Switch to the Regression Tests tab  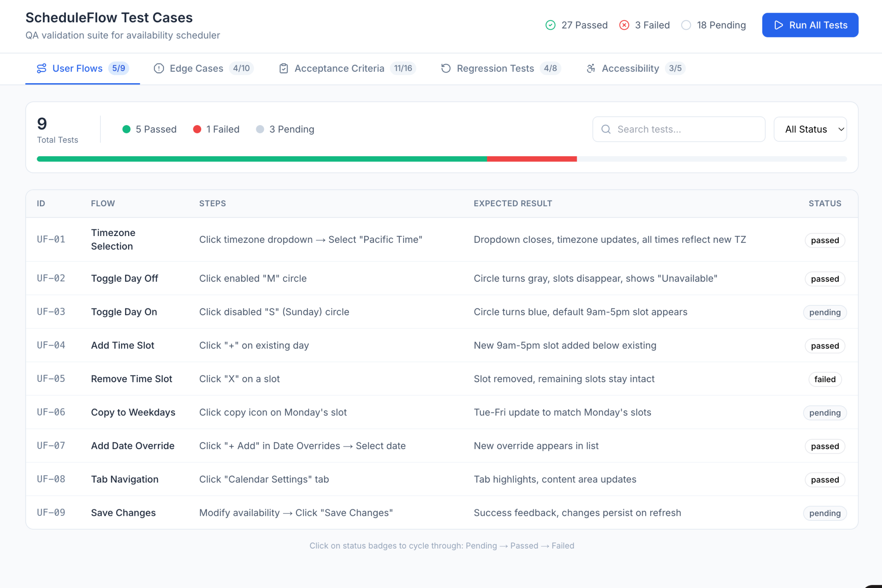[x=495, y=68]
